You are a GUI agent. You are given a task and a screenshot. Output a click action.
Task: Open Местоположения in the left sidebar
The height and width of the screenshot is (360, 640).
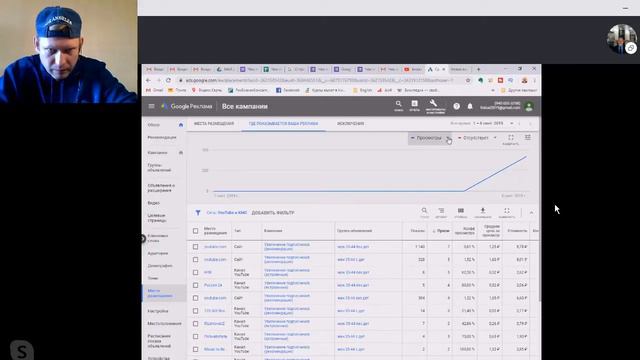[x=164, y=324]
